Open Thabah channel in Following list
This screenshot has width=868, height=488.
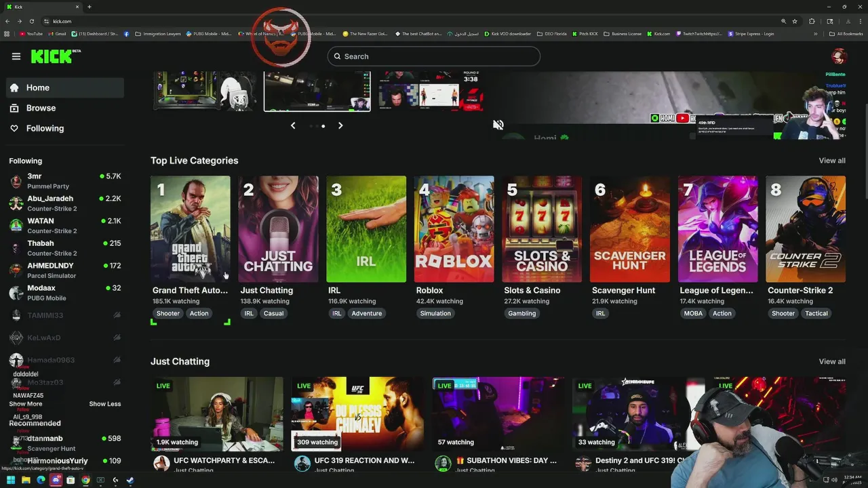[65, 248]
